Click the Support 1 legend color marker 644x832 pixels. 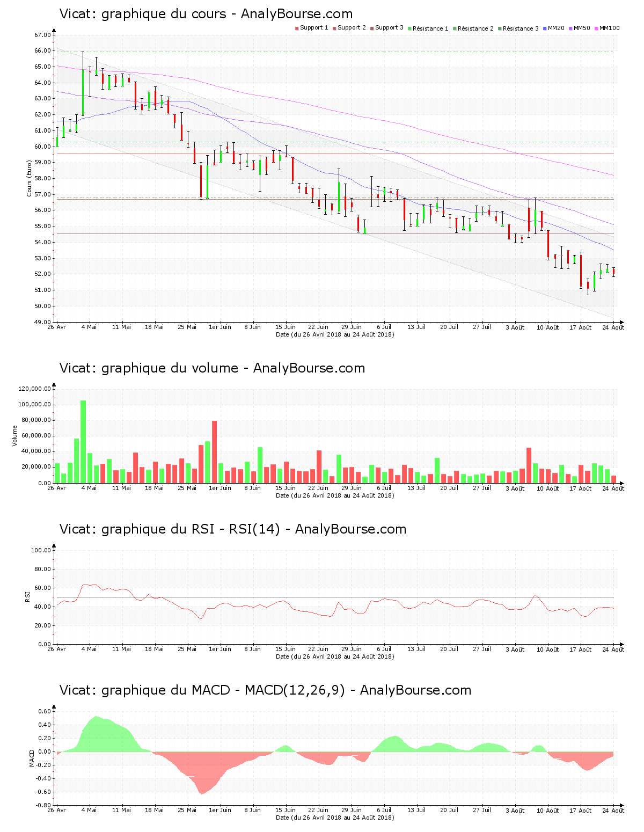pyautogui.click(x=297, y=28)
